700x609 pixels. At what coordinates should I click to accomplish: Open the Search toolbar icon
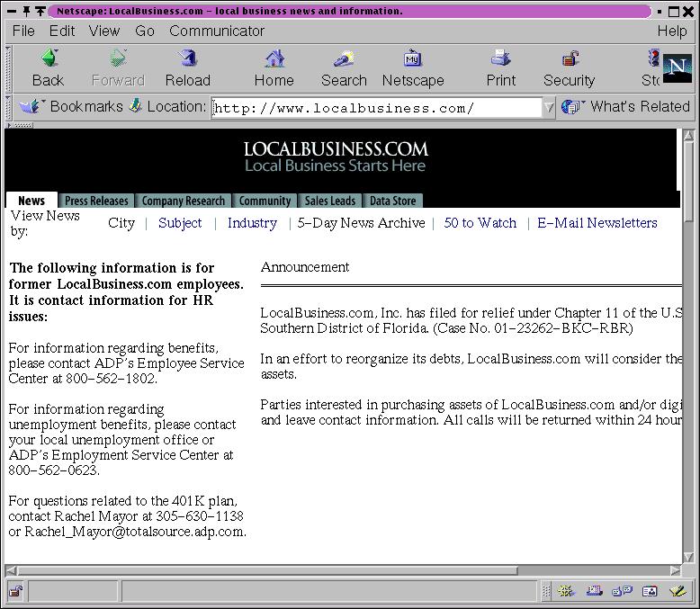344,58
